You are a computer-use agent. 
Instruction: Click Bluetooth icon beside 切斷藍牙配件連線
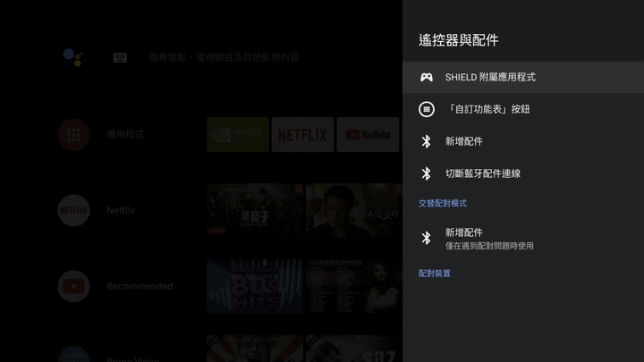click(427, 173)
